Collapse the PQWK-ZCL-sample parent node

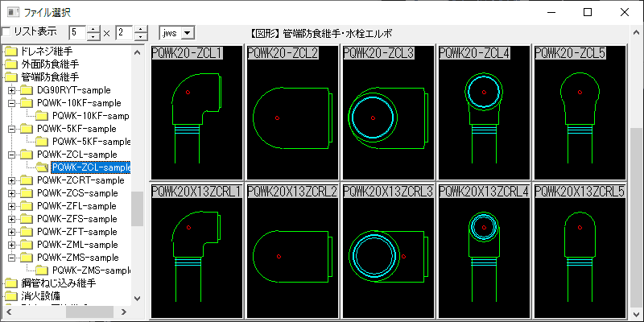tap(11, 155)
